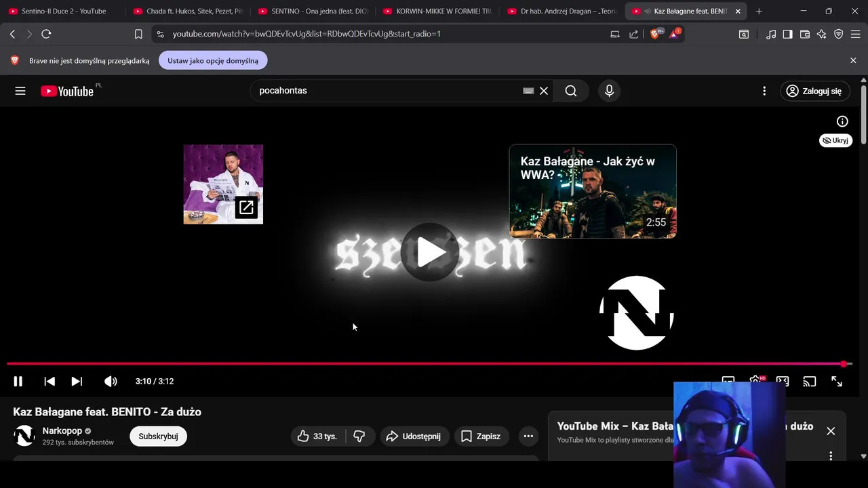Open Brave playlist music note icon
The height and width of the screenshot is (488, 868).
(x=771, y=34)
